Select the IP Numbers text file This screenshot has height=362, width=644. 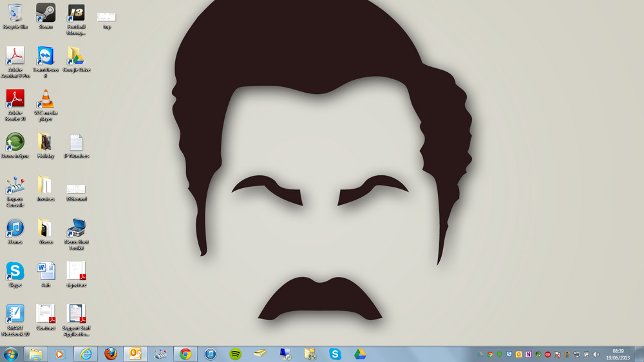pyautogui.click(x=77, y=146)
